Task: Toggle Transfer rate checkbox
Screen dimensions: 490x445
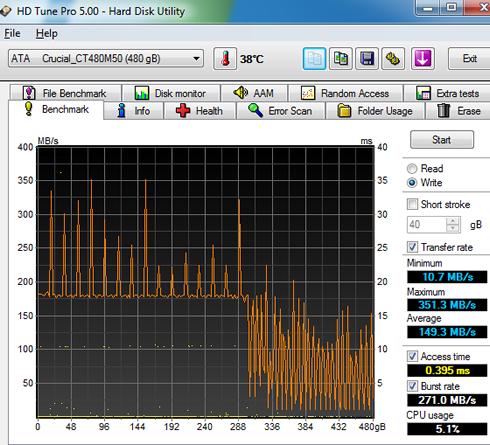Action: [x=412, y=247]
